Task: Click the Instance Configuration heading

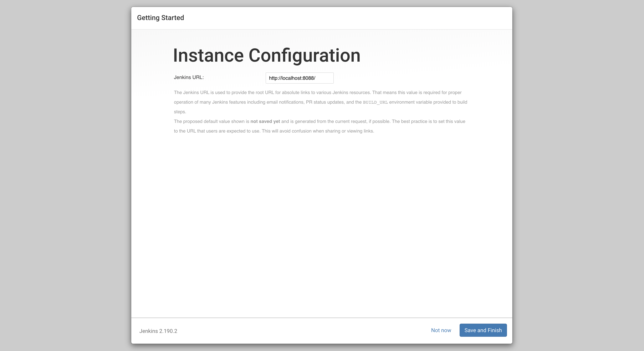Action: [267, 55]
